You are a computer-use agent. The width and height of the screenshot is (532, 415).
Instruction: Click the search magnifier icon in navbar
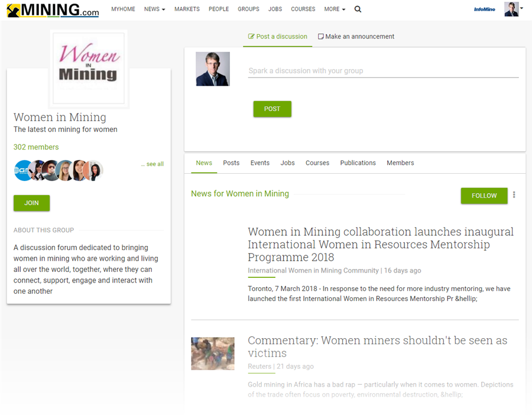358,9
